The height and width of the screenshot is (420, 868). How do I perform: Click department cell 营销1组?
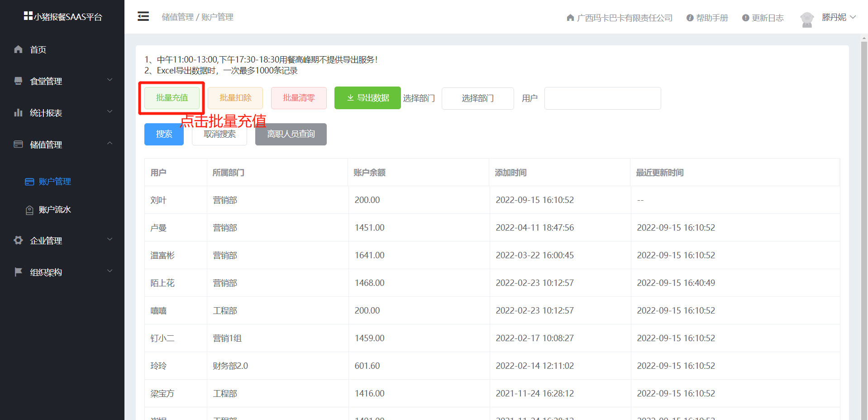(227, 338)
